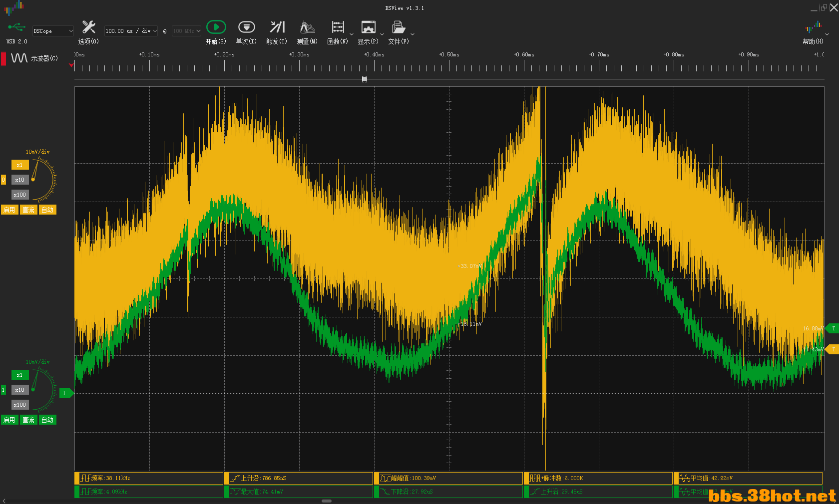Set yellow channel probe to x10
The height and width of the screenshot is (504, 839).
tap(20, 180)
